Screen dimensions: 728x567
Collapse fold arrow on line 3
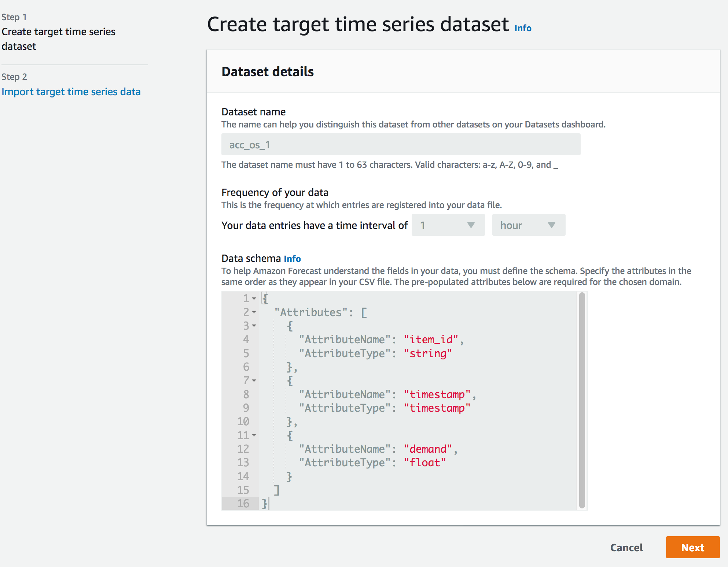254,326
